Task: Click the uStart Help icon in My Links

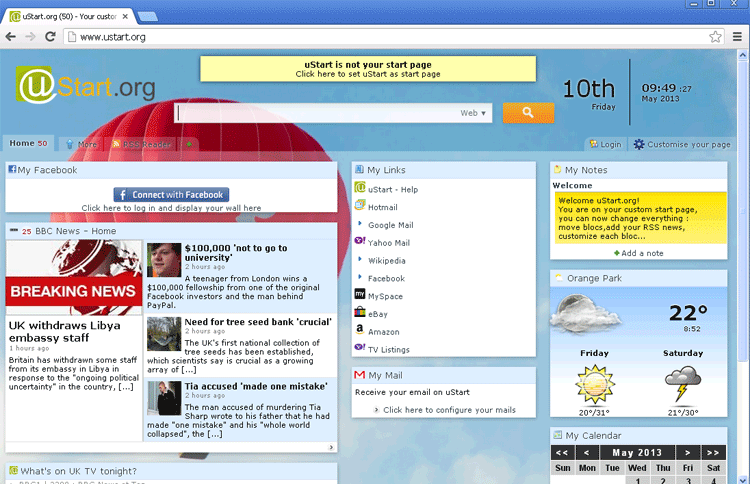Action: pos(360,187)
